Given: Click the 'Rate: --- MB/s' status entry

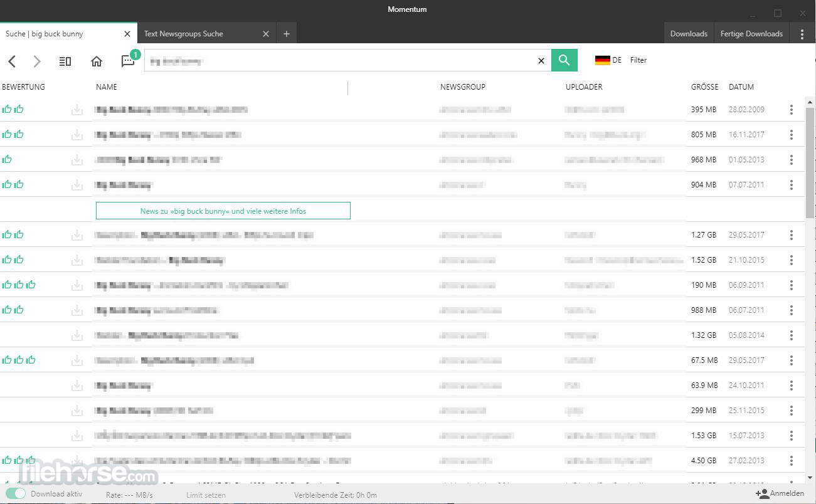Looking at the screenshot, I should click(129, 495).
